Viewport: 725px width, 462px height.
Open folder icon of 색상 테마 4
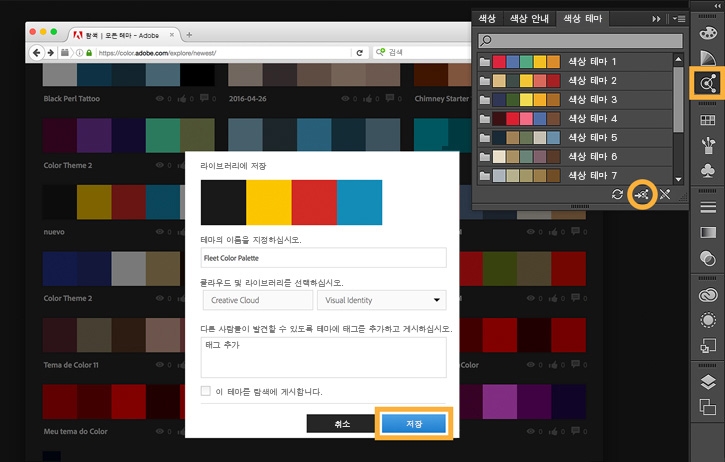485,118
